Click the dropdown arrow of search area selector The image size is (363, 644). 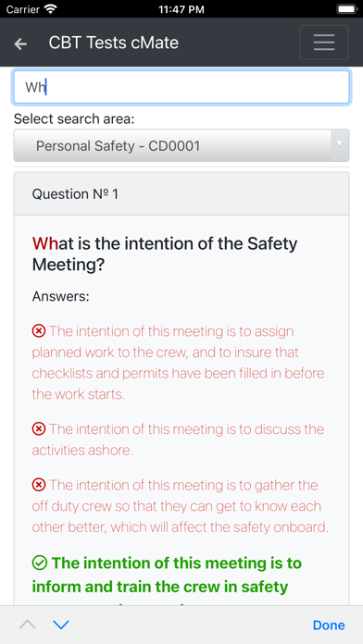tap(340, 144)
